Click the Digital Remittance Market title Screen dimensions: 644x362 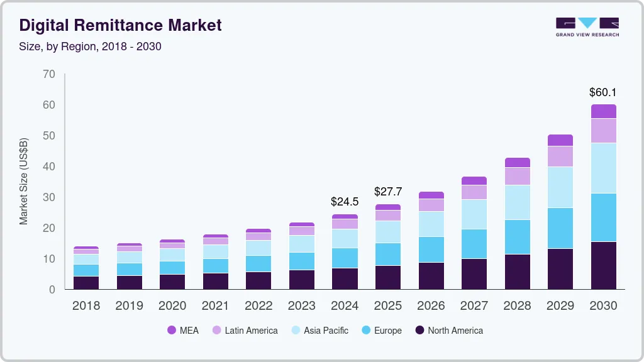pyautogui.click(x=121, y=25)
